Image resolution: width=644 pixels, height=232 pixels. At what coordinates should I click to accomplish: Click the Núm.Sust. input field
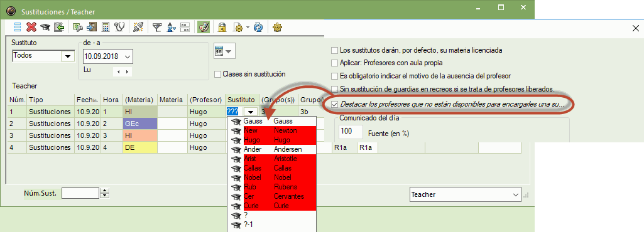pos(80,193)
